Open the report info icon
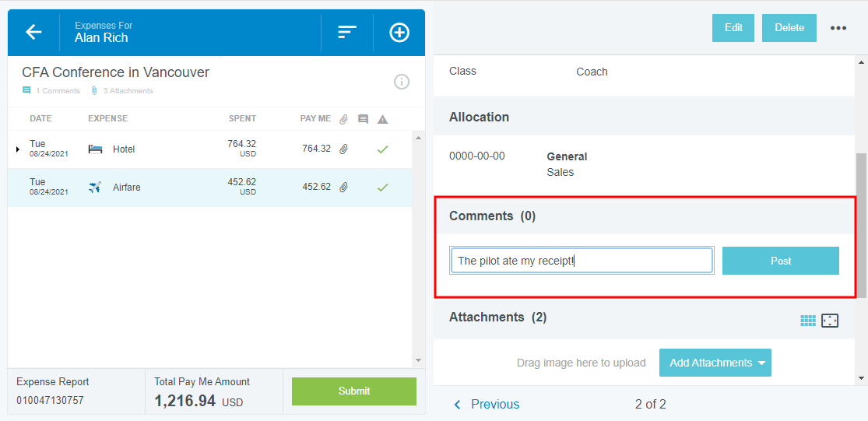 402,82
